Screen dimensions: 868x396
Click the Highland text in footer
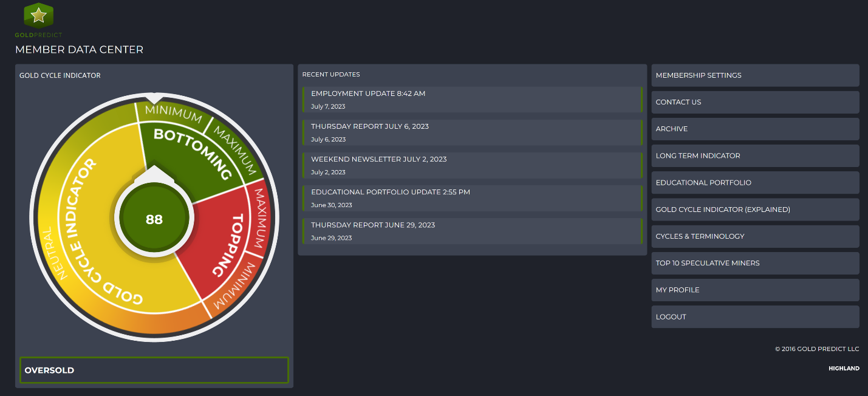coord(844,368)
